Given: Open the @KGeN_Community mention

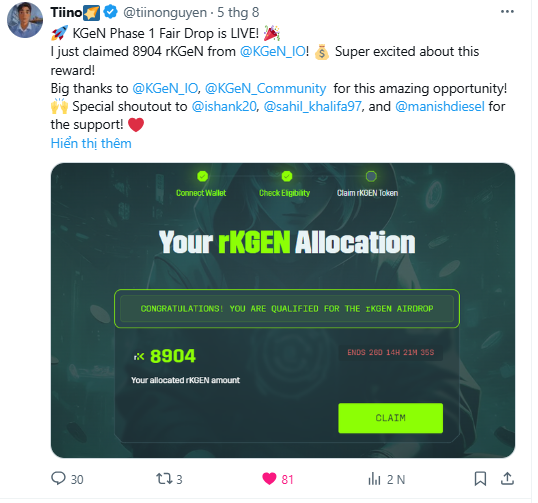Looking at the screenshot, I should (x=265, y=89).
